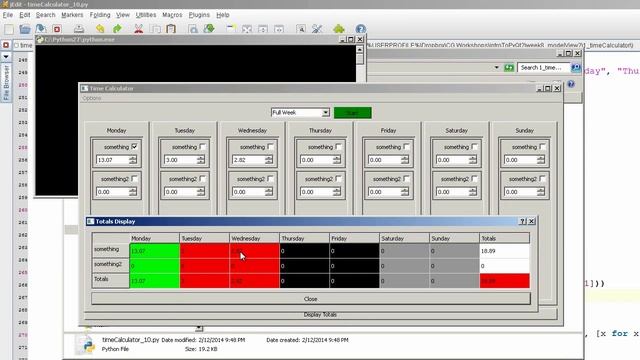The image size is (640, 360).
Task: Redo using the green arrow toolbar icon
Action: click(x=118, y=29)
